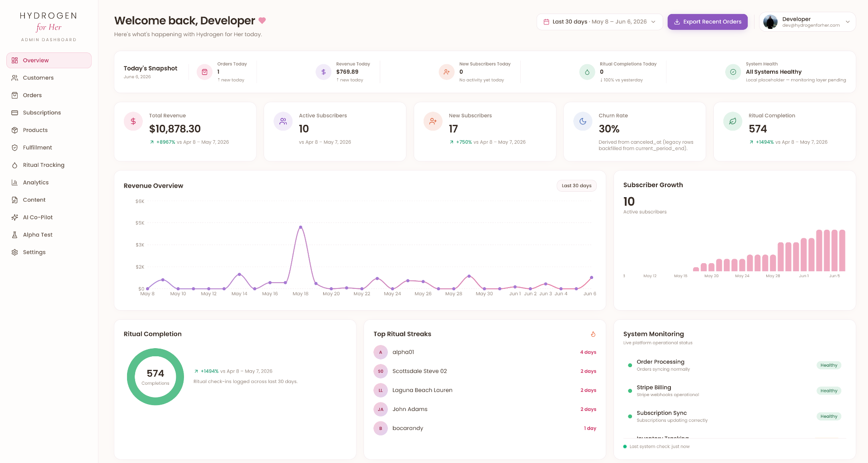Click the Healthy badge for Order Processing
The height and width of the screenshot is (463, 868).
click(829, 365)
